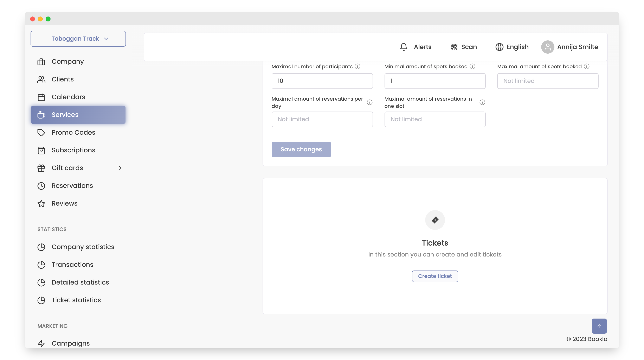Click info icon beside Maximal number of participants
The height and width of the screenshot is (360, 644).
point(358,66)
